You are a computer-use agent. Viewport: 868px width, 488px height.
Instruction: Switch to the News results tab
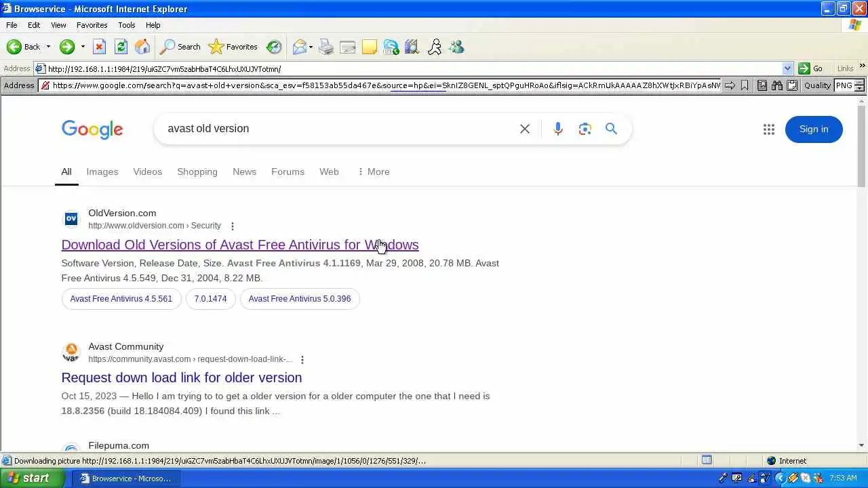click(245, 171)
